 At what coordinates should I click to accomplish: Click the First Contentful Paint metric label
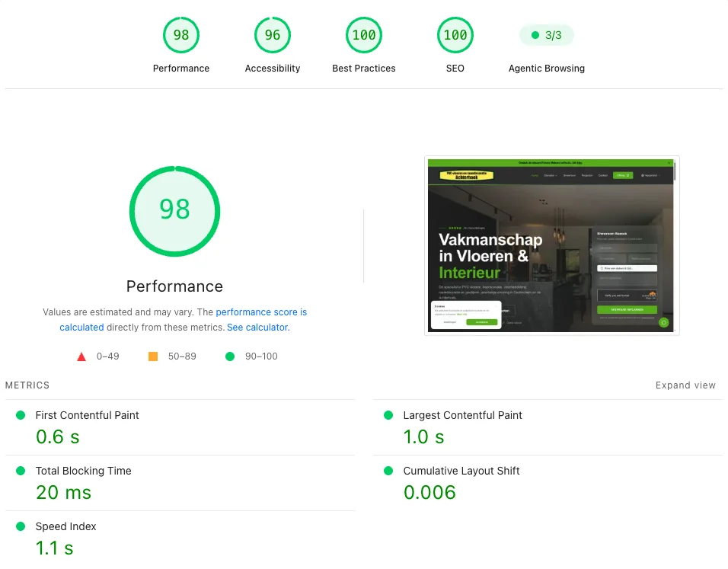(x=88, y=415)
